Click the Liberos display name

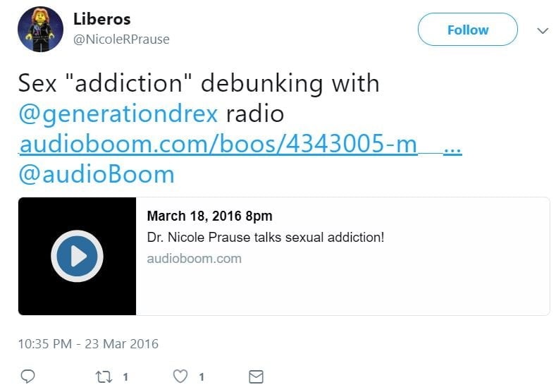pyautogui.click(x=101, y=19)
